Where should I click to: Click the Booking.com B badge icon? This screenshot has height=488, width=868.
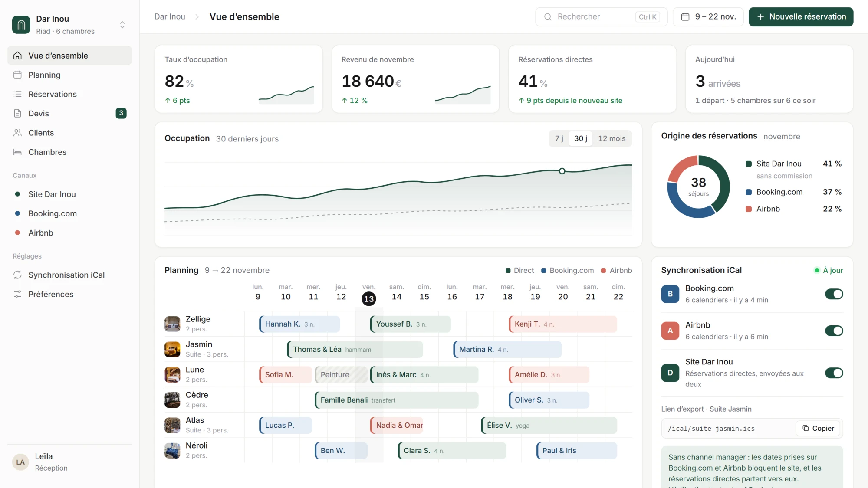pos(670,294)
